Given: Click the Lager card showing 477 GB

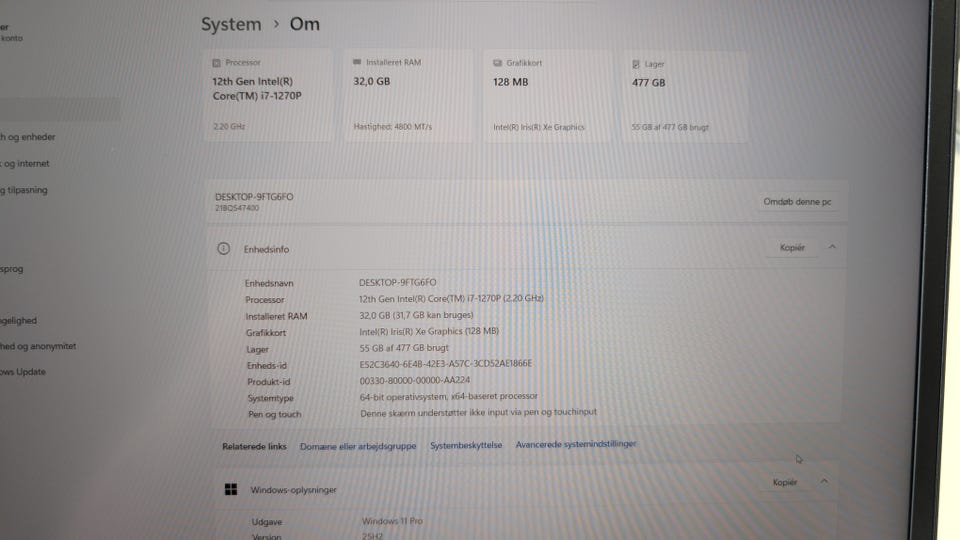Looking at the screenshot, I should coord(686,97).
